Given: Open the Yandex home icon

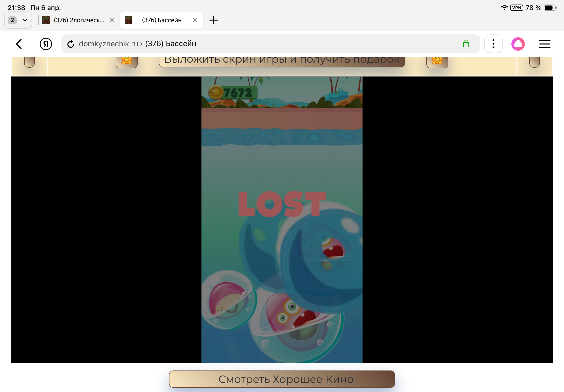Looking at the screenshot, I should pos(46,44).
